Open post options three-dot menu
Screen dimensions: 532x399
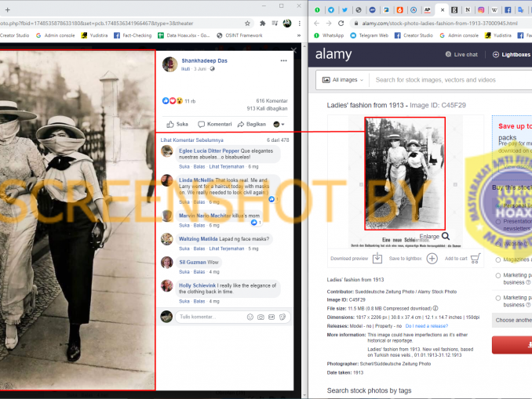(283, 60)
